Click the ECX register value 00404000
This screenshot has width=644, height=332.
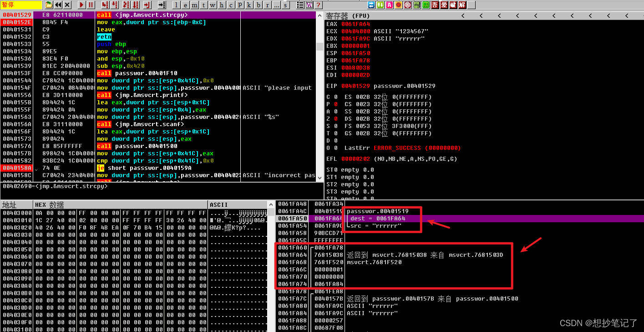(x=355, y=31)
